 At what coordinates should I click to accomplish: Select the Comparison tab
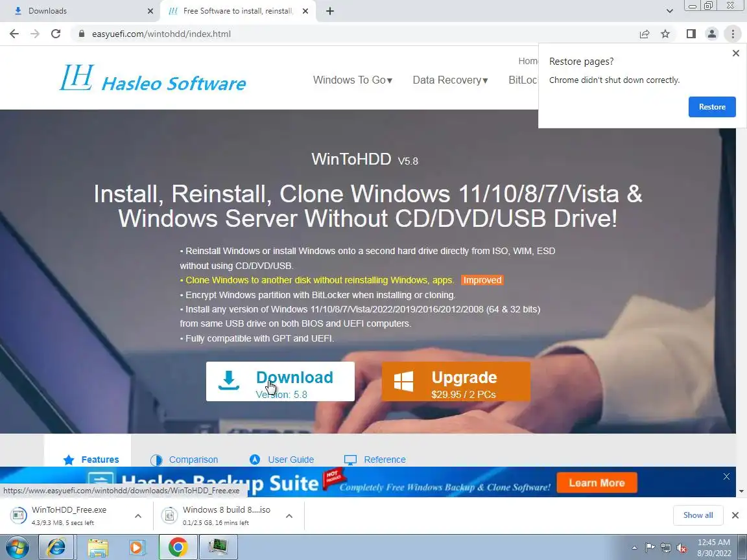184,460
